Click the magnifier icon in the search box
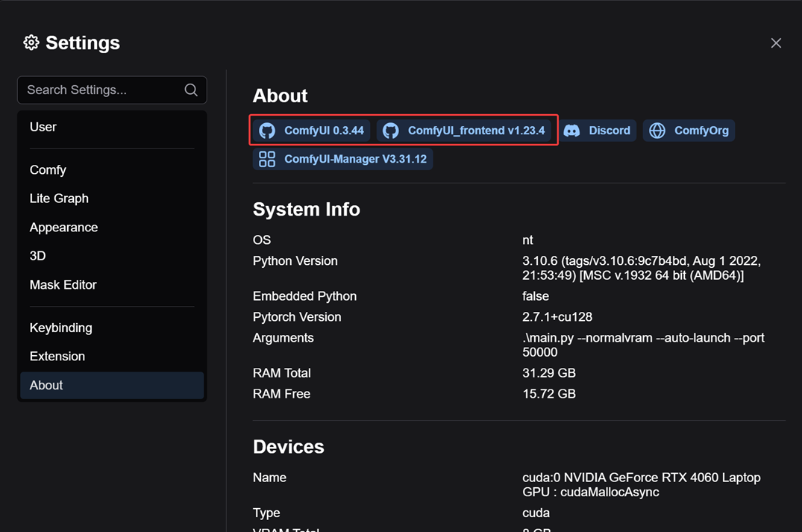 [x=191, y=90]
